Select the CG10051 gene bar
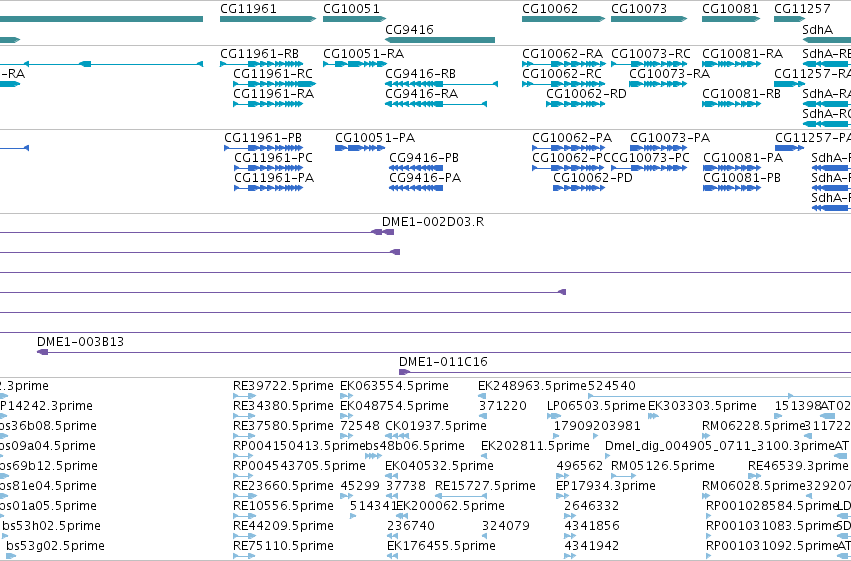Image resolution: width=851 pixels, height=561 pixels. point(354,19)
